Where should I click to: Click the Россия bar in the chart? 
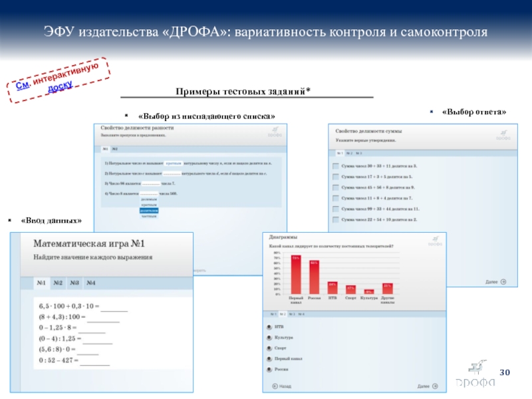click(x=314, y=277)
